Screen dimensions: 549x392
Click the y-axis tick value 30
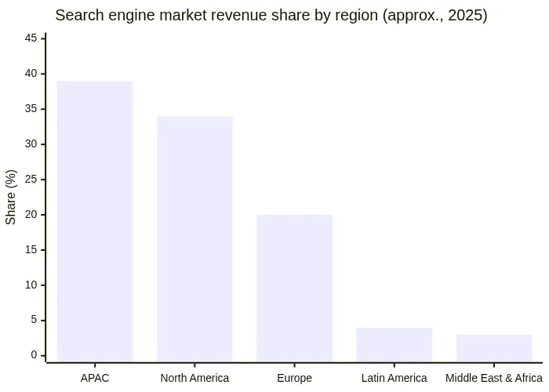(x=31, y=143)
